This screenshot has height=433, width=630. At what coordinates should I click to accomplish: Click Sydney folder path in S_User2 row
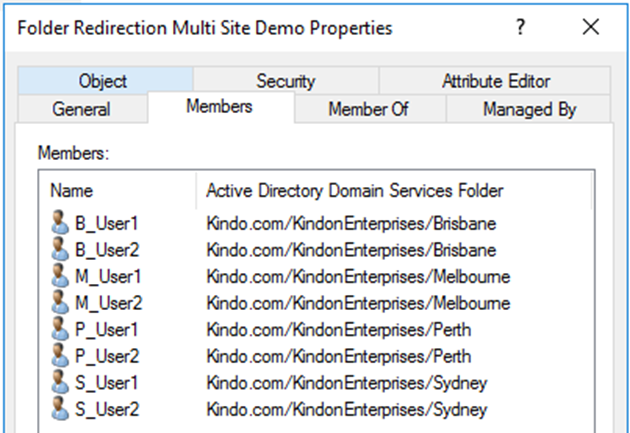point(347,409)
